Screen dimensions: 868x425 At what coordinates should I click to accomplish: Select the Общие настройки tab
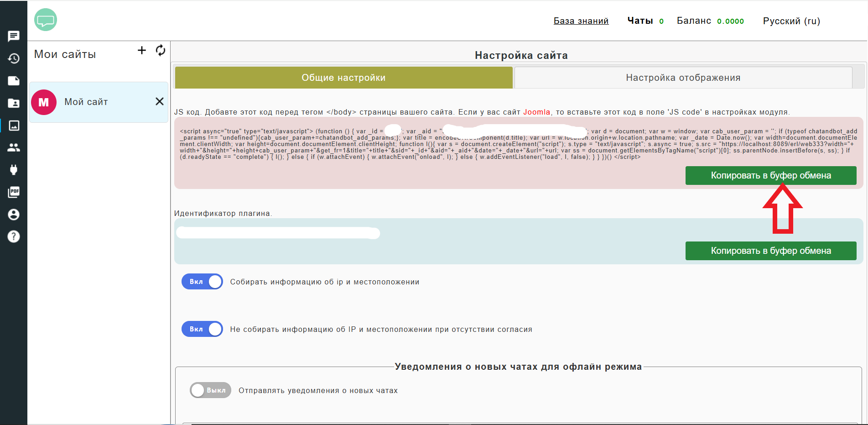[x=343, y=78]
